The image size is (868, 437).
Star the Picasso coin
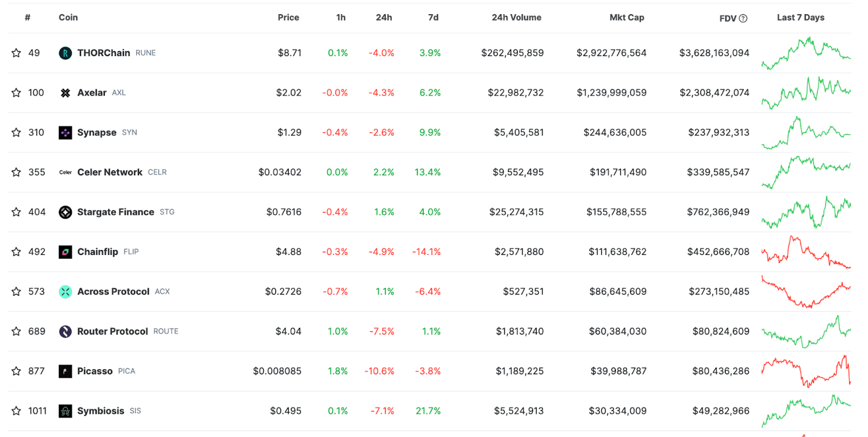click(x=16, y=371)
